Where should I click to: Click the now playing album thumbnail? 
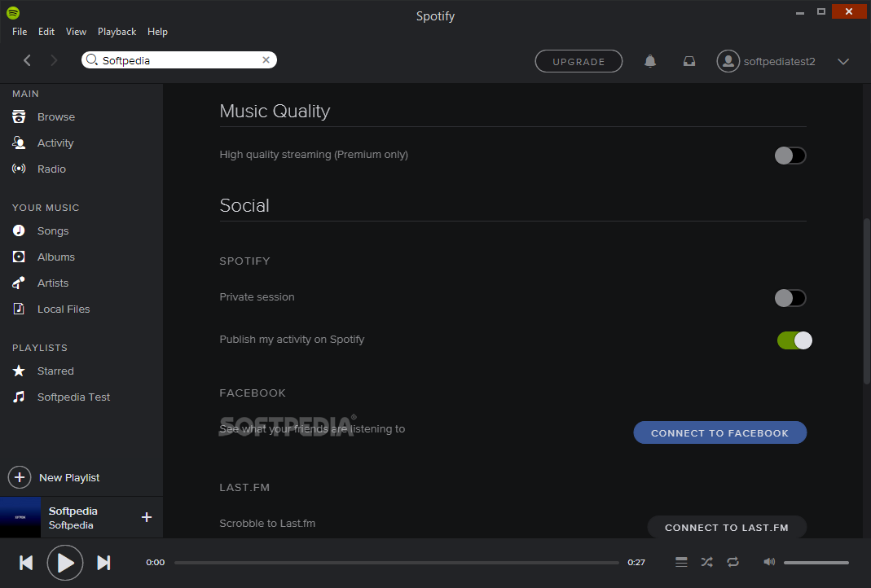click(20, 517)
